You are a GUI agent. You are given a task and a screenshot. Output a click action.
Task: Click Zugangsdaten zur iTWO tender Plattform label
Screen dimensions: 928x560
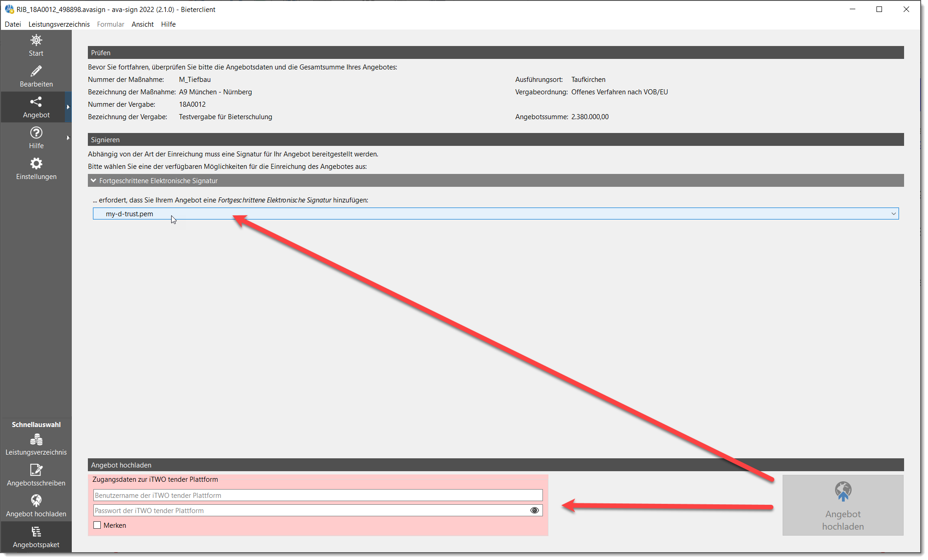pos(155,479)
